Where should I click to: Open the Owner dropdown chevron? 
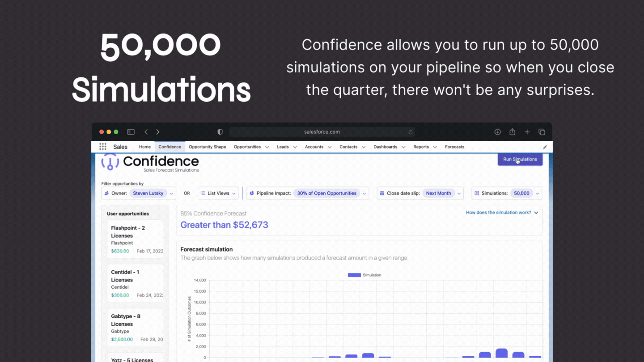[x=171, y=194]
